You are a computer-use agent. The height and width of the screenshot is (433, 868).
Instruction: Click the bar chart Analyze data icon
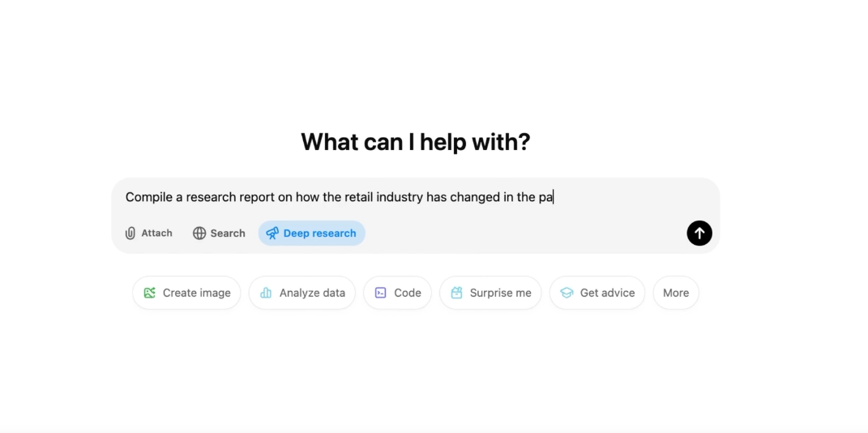click(x=266, y=293)
